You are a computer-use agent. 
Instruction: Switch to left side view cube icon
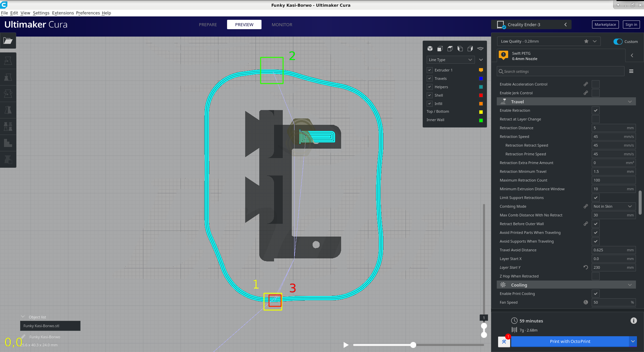[x=460, y=49]
